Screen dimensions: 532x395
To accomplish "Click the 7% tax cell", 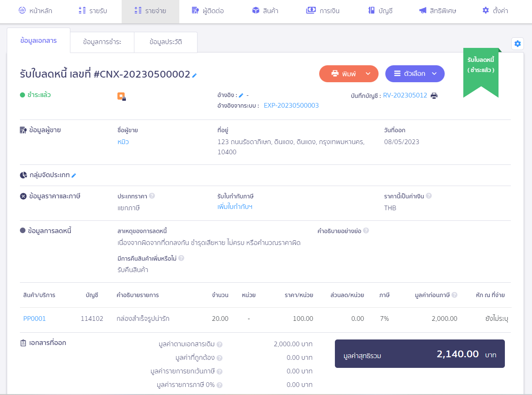I will [384, 319].
